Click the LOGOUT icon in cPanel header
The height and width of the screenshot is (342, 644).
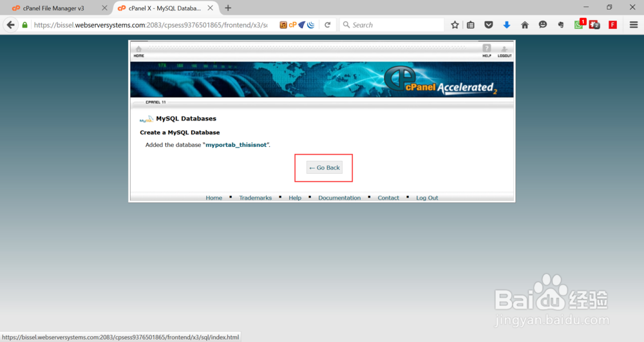504,52
